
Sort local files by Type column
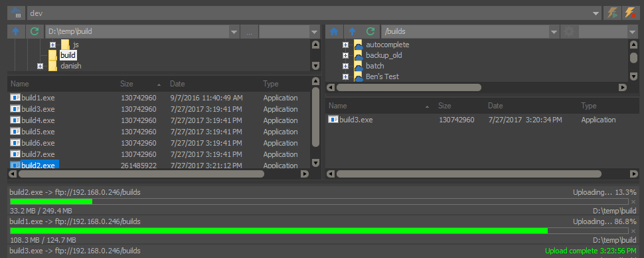(x=271, y=84)
